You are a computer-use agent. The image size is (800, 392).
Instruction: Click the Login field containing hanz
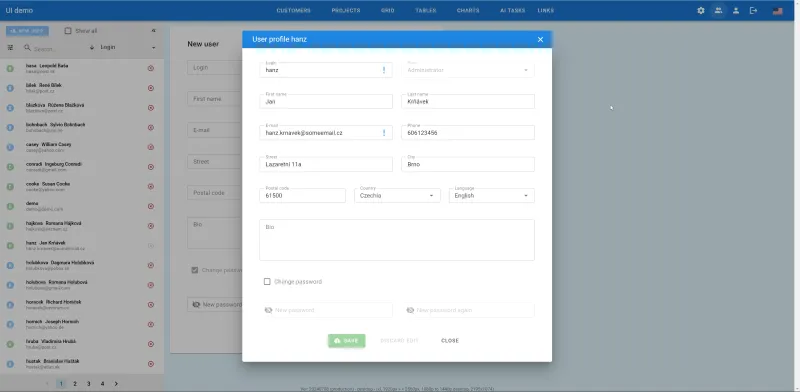[x=326, y=70]
